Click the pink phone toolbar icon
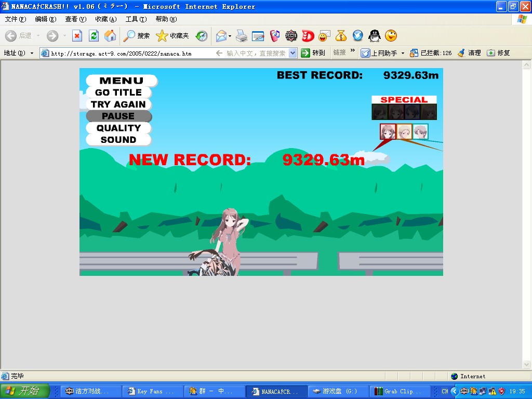The width and height of the screenshot is (532, 399). coord(275,36)
